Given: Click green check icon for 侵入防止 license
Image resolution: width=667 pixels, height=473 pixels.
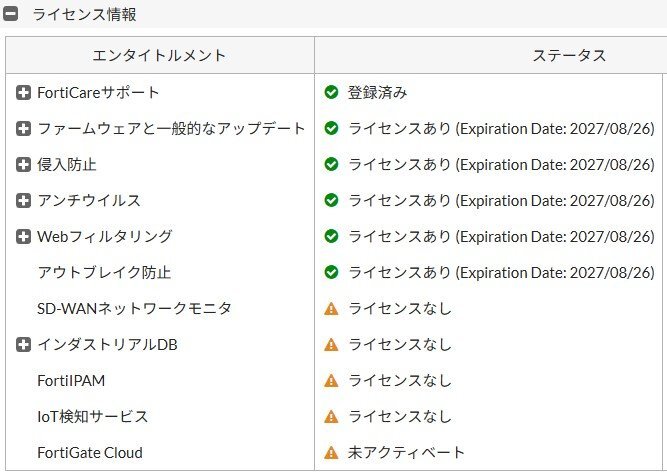Looking at the screenshot, I should pyautogui.click(x=332, y=165).
